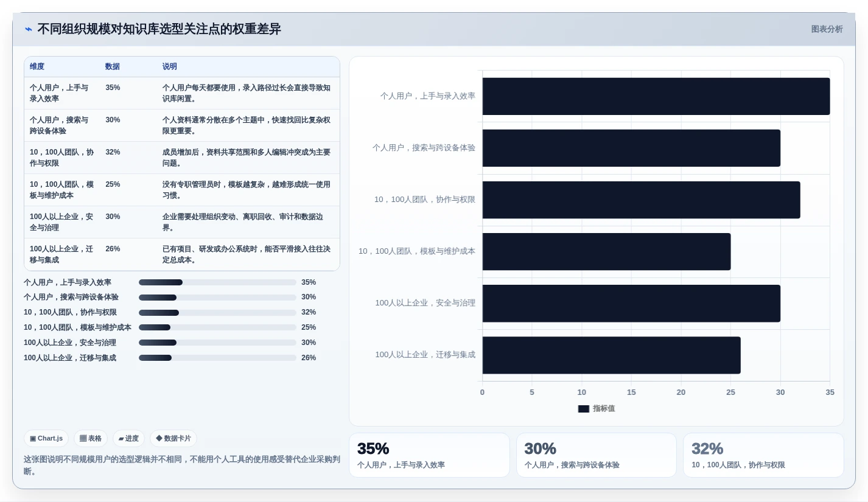Click the 进度 tag
Image resolution: width=868 pixels, height=502 pixels.
point(128,438)
